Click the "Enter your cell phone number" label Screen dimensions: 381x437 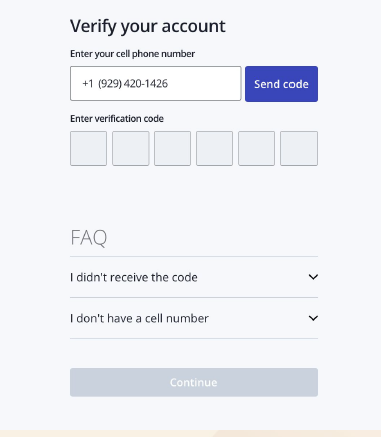click(x=132, y=54)
